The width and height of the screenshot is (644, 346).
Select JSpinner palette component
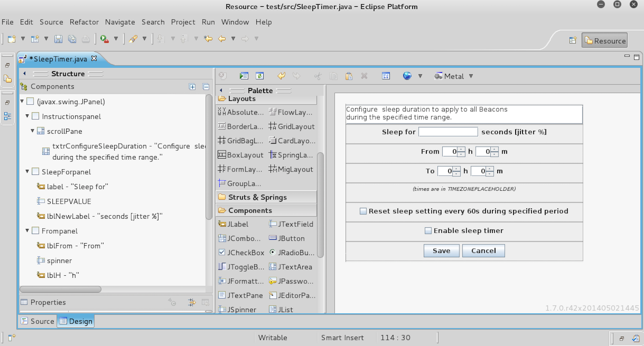click(237, 310)
